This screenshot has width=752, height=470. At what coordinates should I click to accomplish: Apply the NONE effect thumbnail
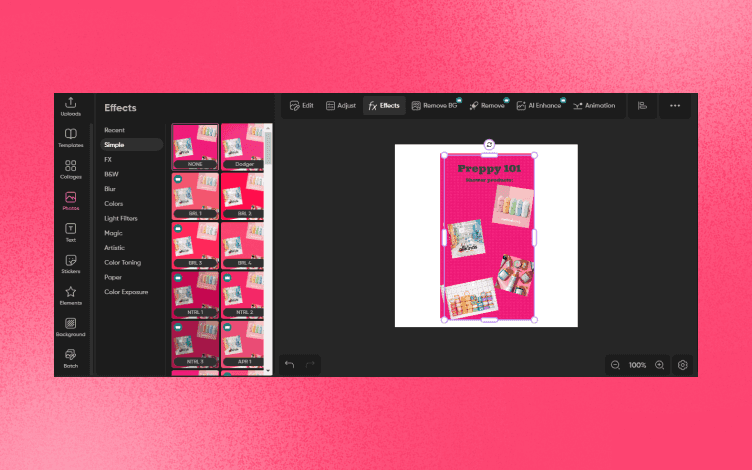pyautogui.click(x=195, y=147)
